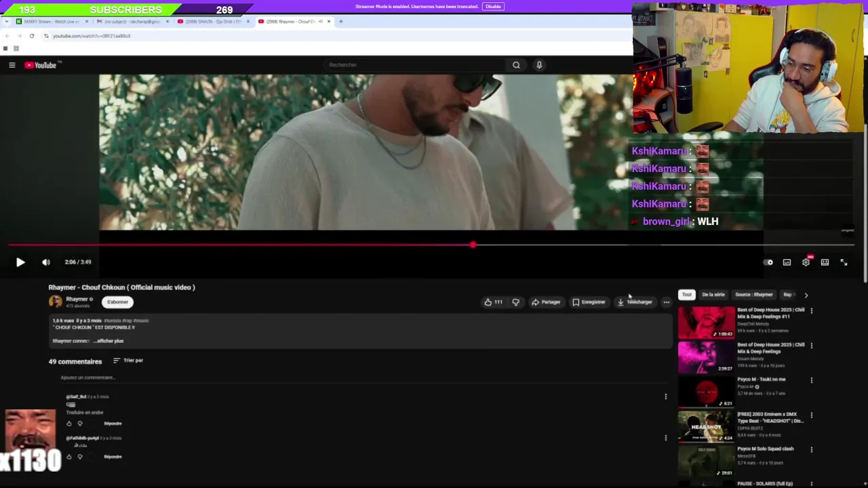Open Best of Deep House #11 thumbnail
Image resolution: width=868 pixels, height=488 pixels.
[706, 323]
